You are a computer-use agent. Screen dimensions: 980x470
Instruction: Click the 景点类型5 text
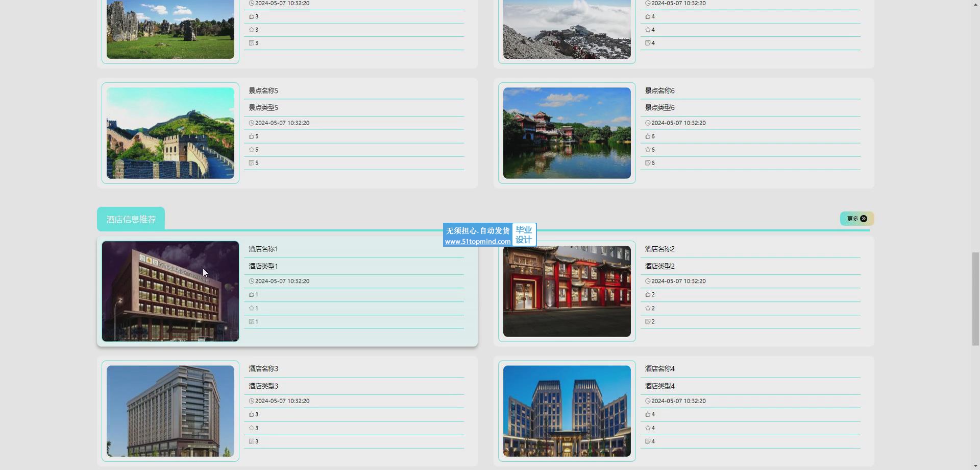point(263,108)
